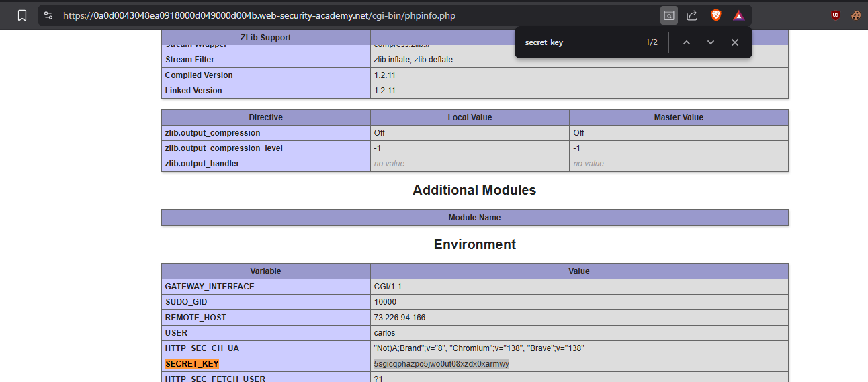Click the highlighted SECRET_KEY variable cell

(x=192, y=364)
